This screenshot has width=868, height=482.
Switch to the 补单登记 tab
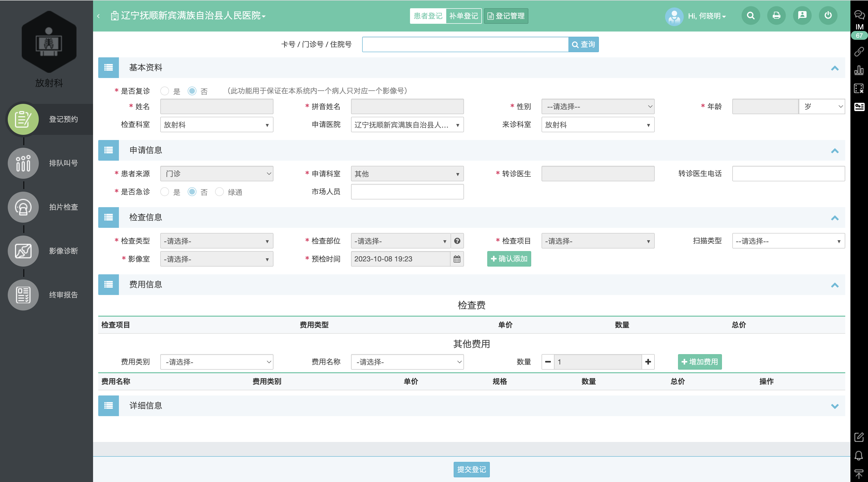click(x=464, y=16)
